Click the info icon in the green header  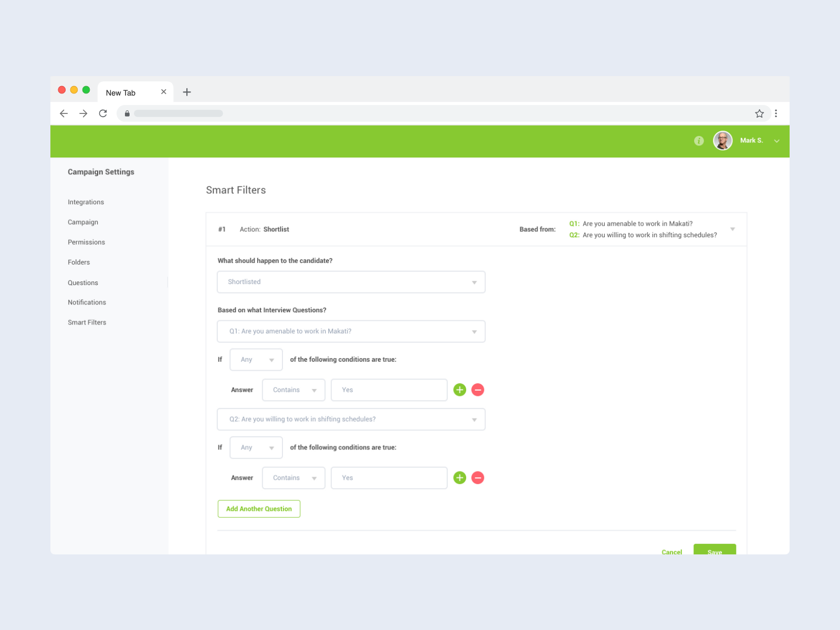pos(699,141)
